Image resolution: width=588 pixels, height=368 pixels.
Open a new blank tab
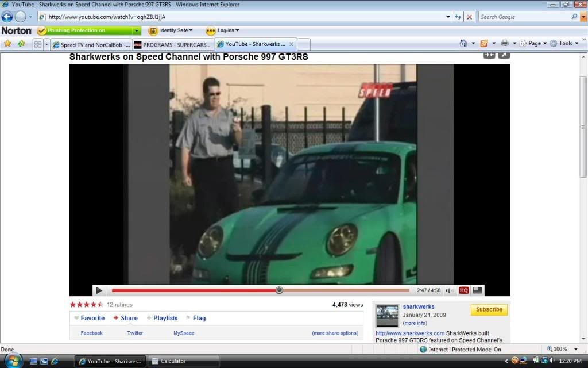pos(304,44)
